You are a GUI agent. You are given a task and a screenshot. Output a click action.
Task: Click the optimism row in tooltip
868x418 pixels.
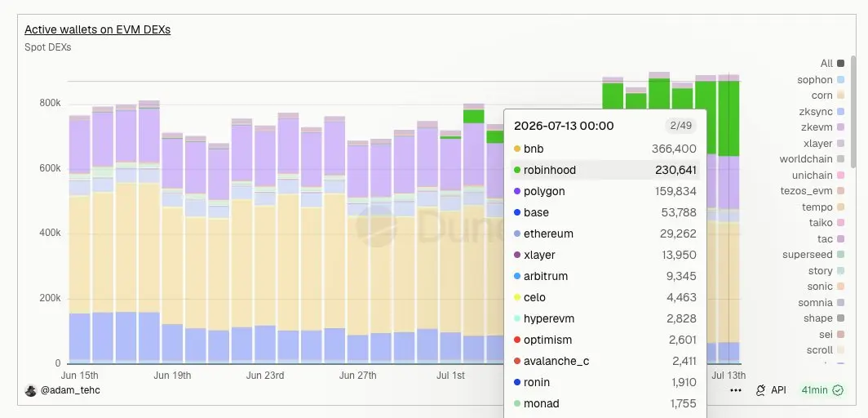pyautogui.click(x=605, y=340)
